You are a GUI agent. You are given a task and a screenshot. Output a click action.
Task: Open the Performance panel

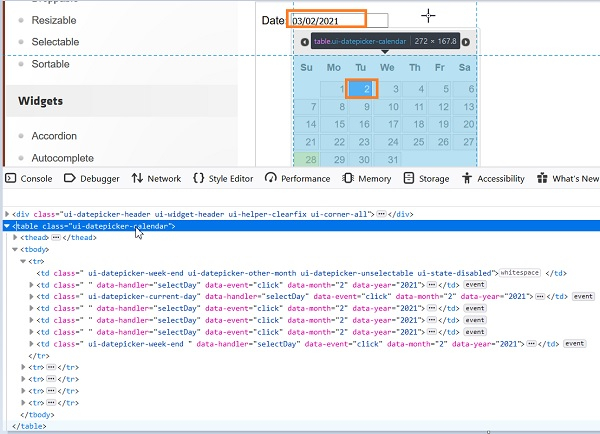coord(298,178)
